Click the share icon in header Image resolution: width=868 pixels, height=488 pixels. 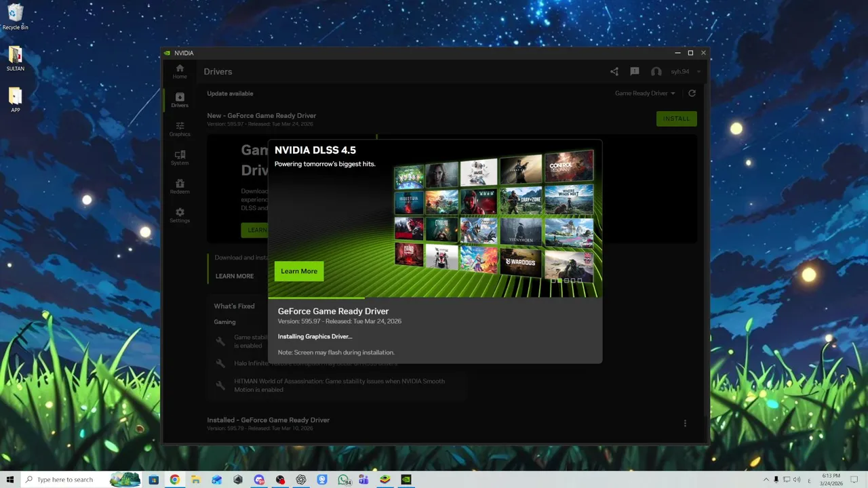[614, 71]
